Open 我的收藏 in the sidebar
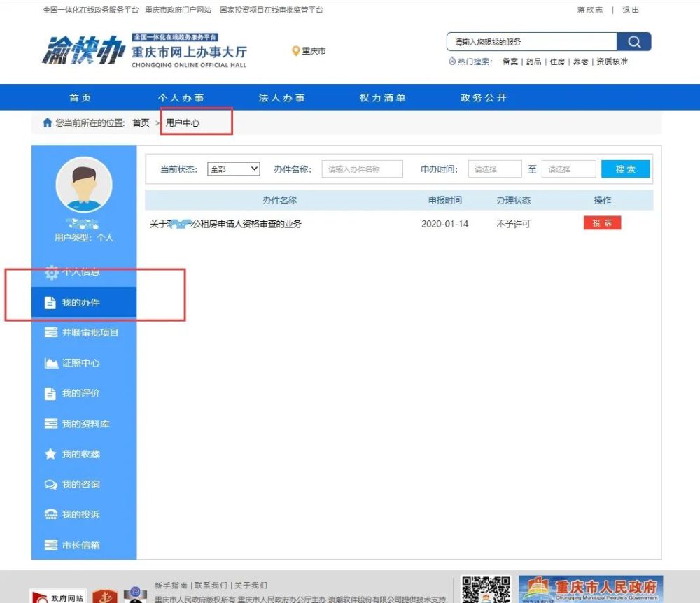 [x=78, y=453]
